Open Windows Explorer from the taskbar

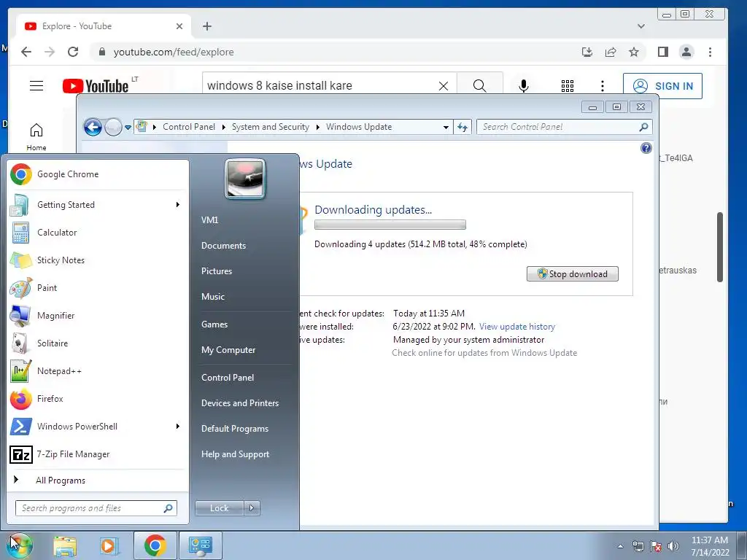click(65, 545)
